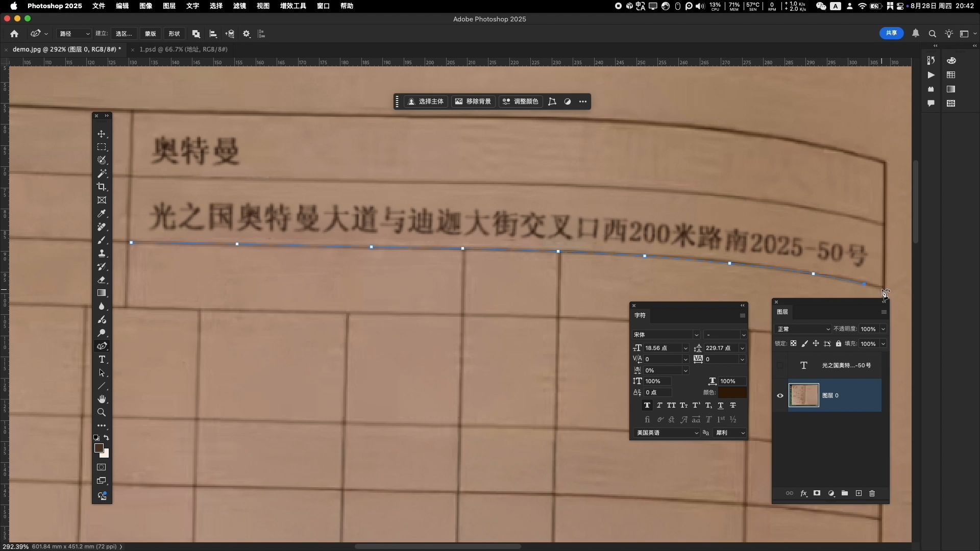Select the Crop tool
This screenshot has width=980, height=551.
[x=102, y=187]
